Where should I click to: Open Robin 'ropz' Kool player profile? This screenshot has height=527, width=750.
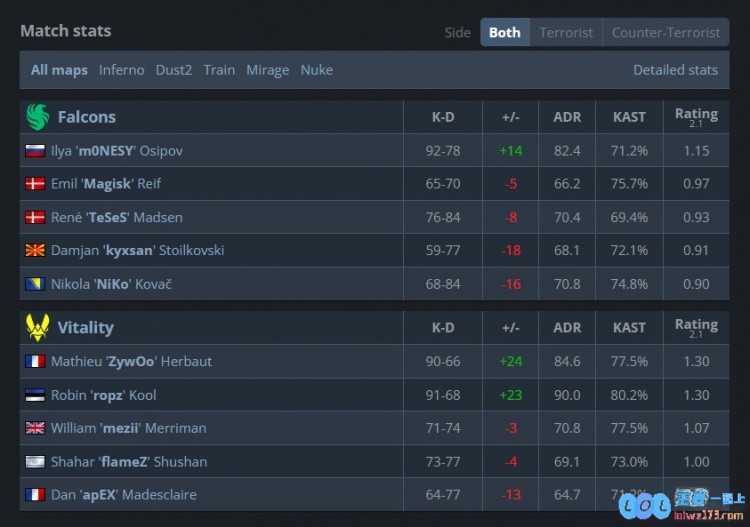point(103,395)
